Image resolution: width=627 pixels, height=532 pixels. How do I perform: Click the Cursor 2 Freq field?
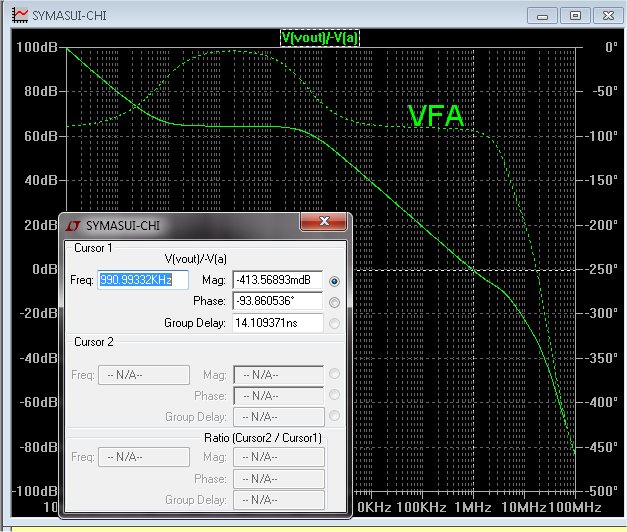pos(144,375)
